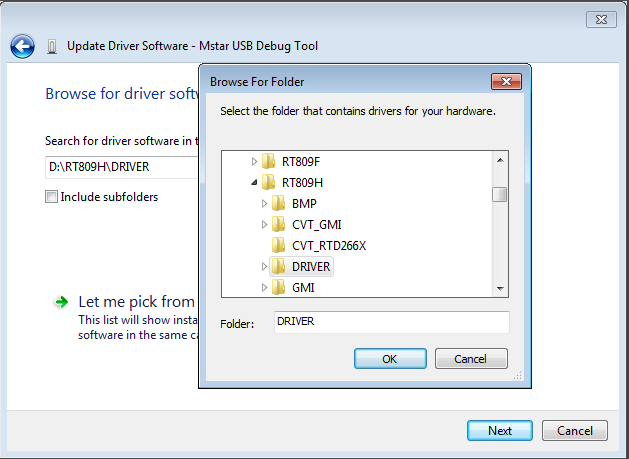
Task: Click the GMI folder icon
Action: 278,287
